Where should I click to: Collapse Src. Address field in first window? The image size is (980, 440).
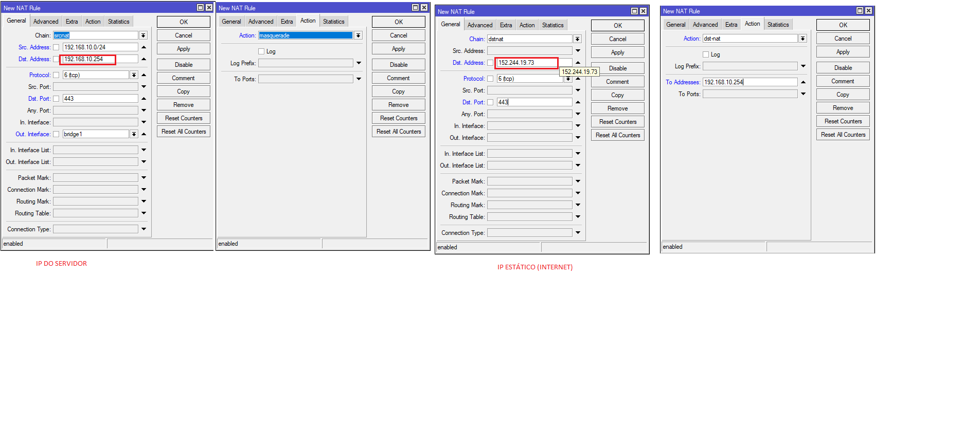[x=144, y=47]
